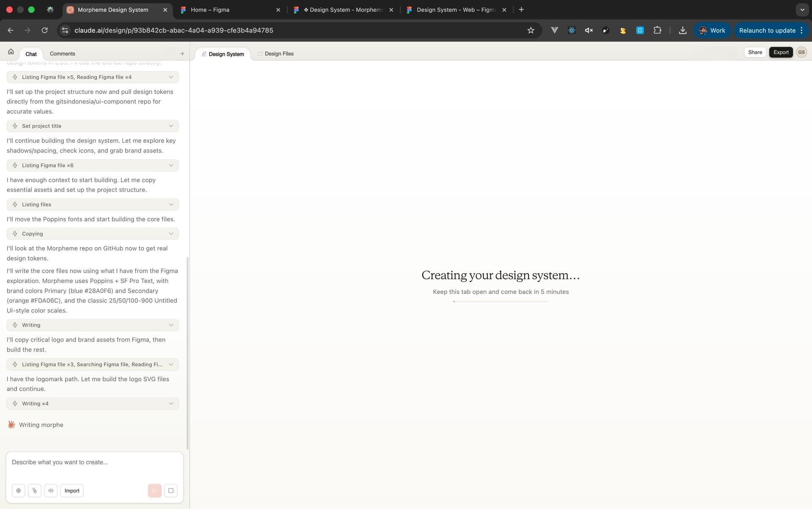Click the home icon in chat panel
Image resolution: width=812 pixels, height=509 pixels.
(x=11, y=52)
